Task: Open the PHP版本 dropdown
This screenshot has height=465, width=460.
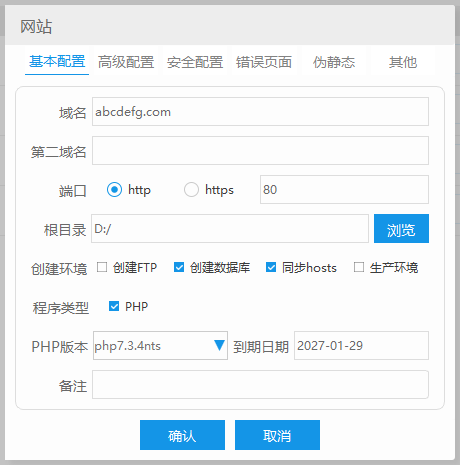Action: pyautogui.click(x=160, y=345)
